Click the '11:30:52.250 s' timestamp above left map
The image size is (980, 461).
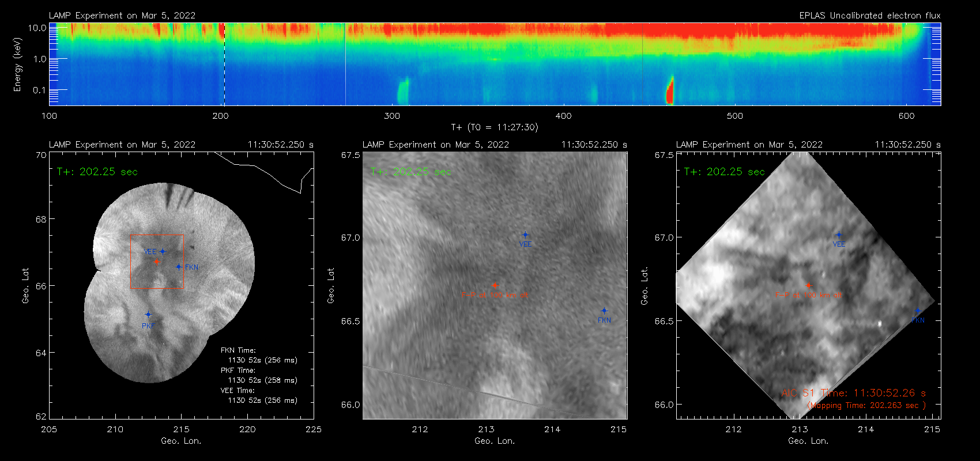coord(281,145)
